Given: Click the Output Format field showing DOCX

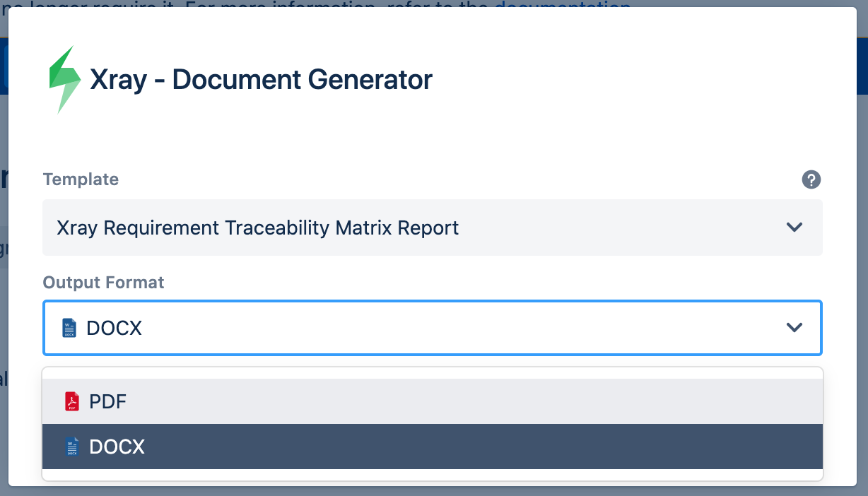Looking at the screenshot, I should (x=433, y=328).
